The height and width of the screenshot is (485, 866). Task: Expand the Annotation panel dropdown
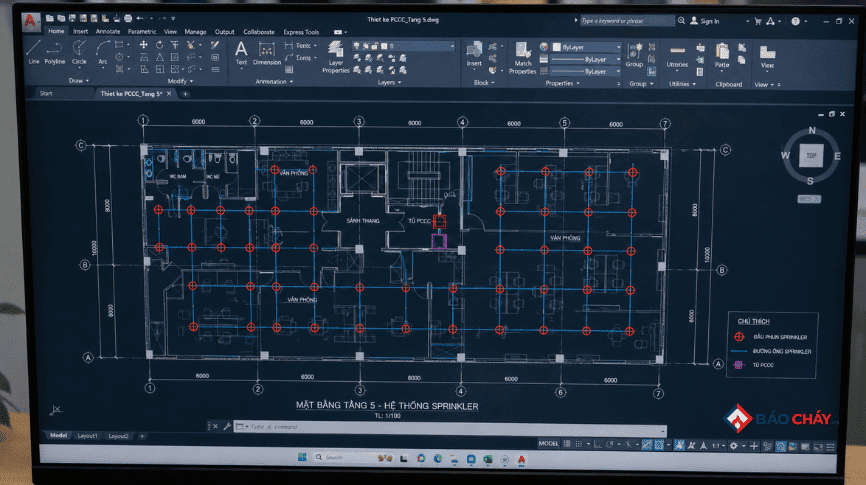tap(274, 82)
